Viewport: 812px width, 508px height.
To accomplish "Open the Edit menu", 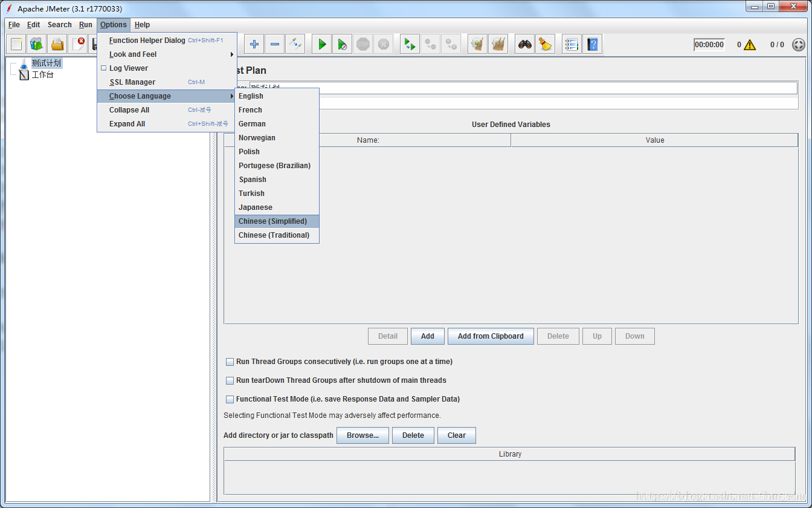I will [34, 25].
